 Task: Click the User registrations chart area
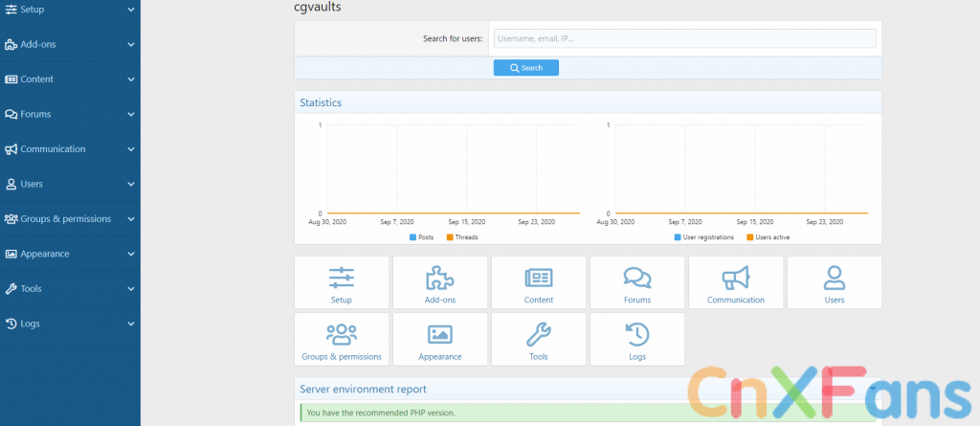tap(742, 168)
